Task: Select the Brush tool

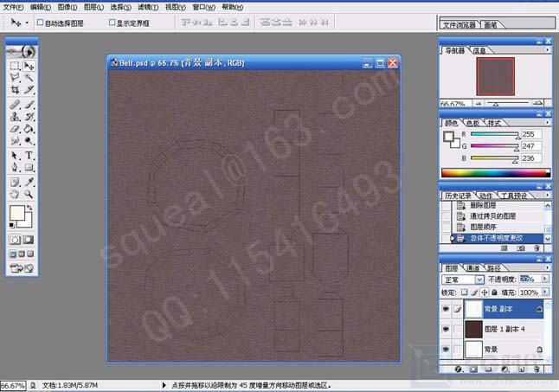Action: pos(29,105)
